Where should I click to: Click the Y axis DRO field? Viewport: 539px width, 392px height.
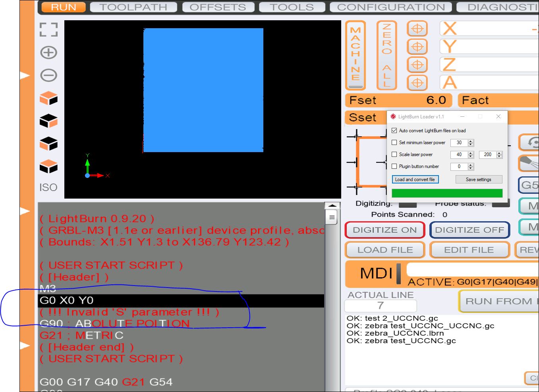point(489,46)
